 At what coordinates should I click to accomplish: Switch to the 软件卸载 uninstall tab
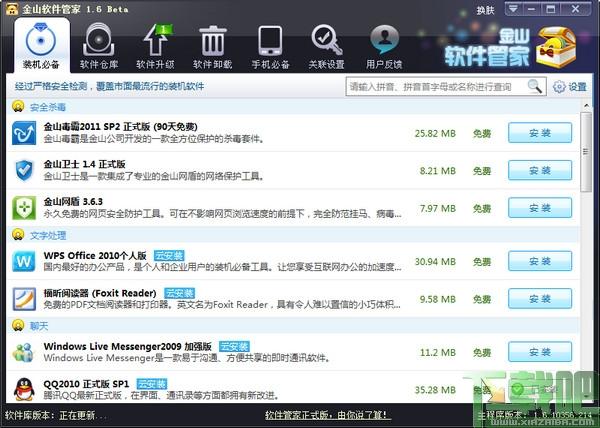(x=212, y=47)
